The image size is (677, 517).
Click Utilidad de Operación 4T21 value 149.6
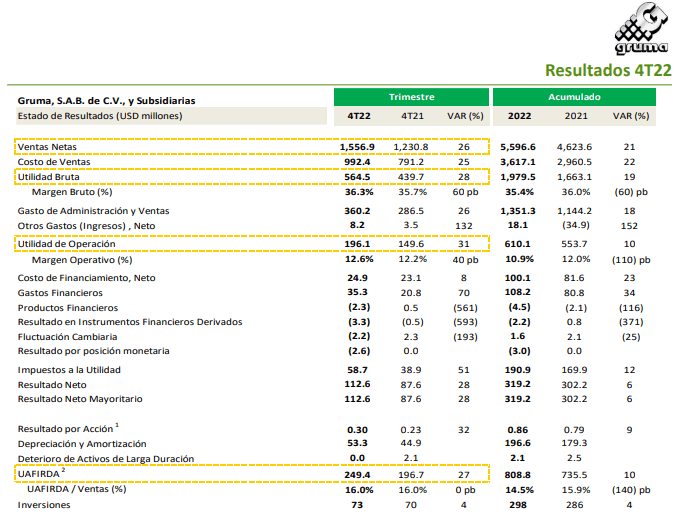[411, 244]
